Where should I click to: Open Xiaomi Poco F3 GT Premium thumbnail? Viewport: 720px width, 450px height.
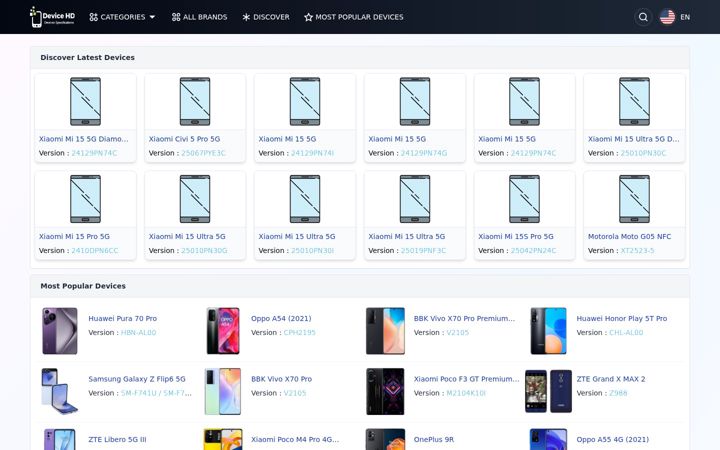(x=385, y=392)
